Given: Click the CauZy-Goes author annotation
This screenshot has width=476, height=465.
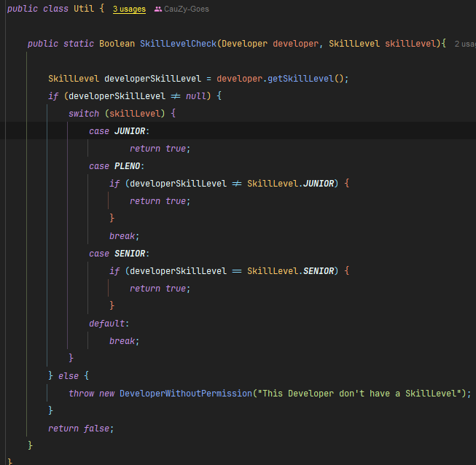Looking at the screenshot, I should pos(187,9).
